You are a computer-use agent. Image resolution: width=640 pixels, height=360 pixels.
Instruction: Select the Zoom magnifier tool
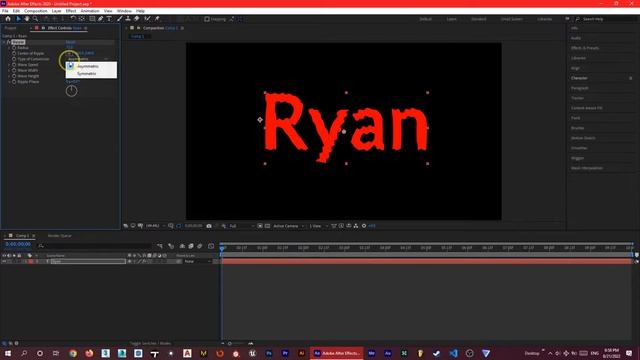pos(36,19)
